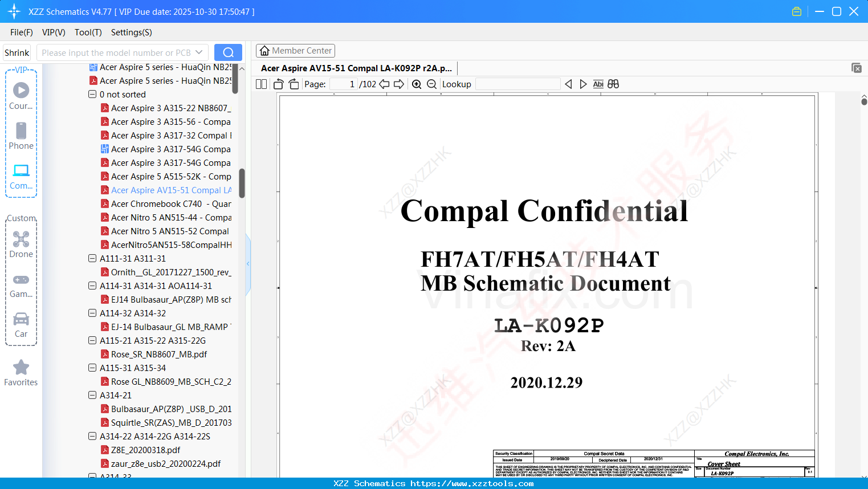Click the blue search button
This screenshot has width=868, height=489.
[228, 52]
